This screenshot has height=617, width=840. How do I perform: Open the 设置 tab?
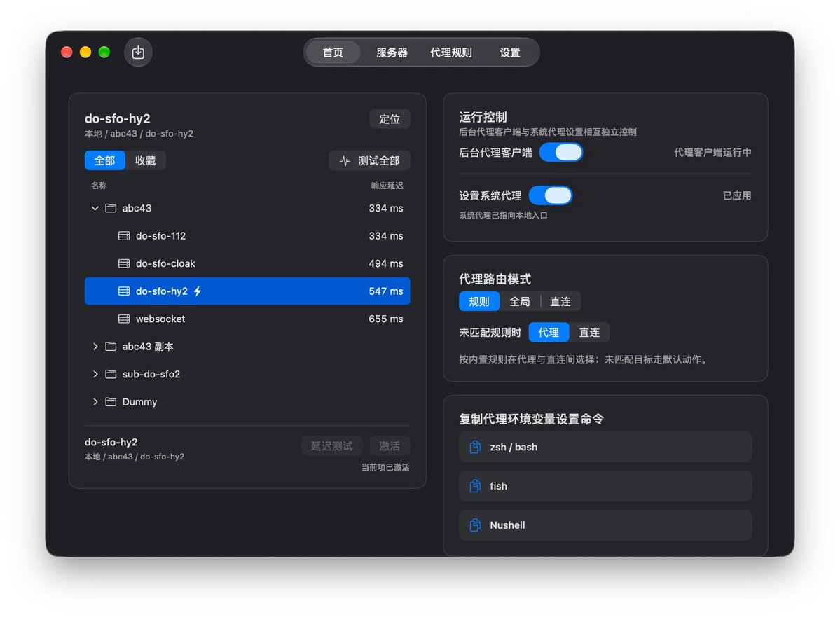(510, 53)
